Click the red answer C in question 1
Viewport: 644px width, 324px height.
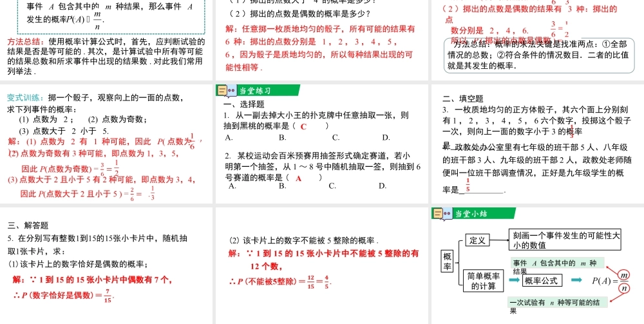pyautogui.click(x=303, y=127)
